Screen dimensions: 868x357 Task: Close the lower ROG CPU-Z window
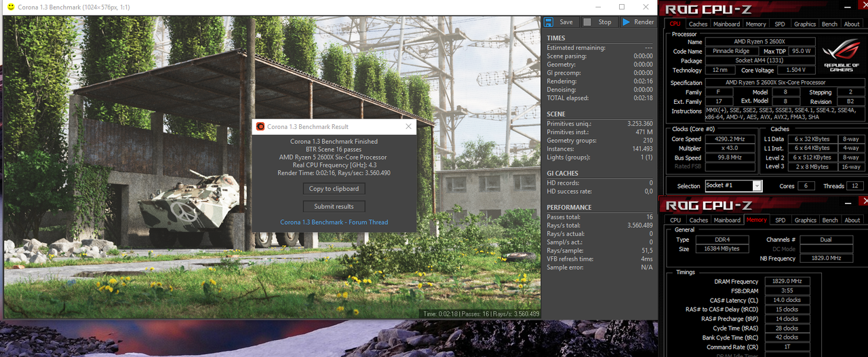864,201
